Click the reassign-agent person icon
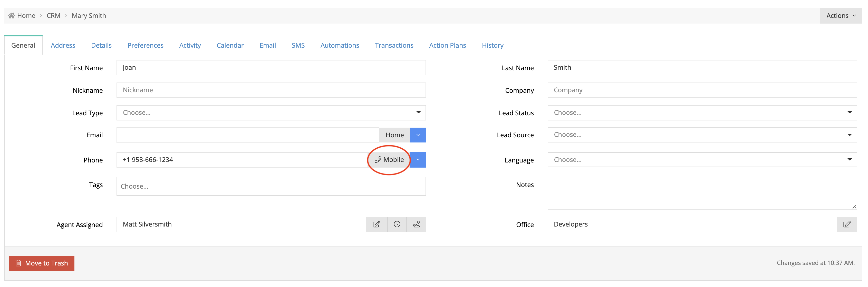 pos(416,224)
